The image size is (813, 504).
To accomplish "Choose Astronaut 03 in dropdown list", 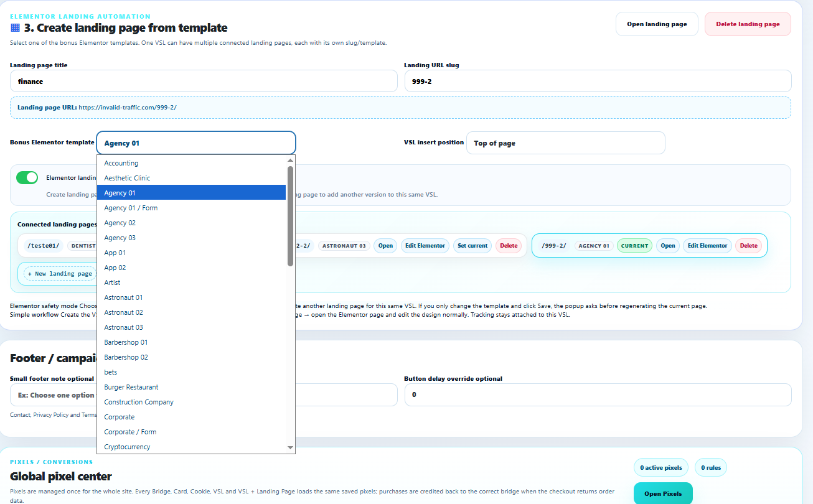I will pos(191,327).
